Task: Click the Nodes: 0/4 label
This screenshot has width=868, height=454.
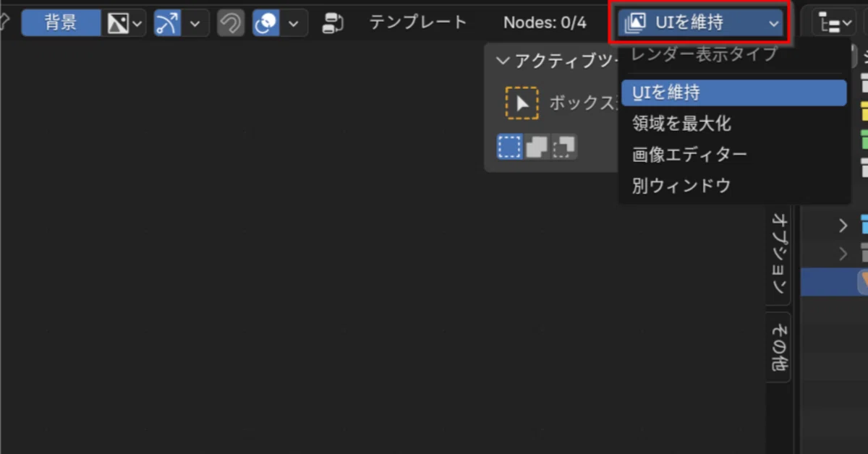Action: (x=545, y=22)
